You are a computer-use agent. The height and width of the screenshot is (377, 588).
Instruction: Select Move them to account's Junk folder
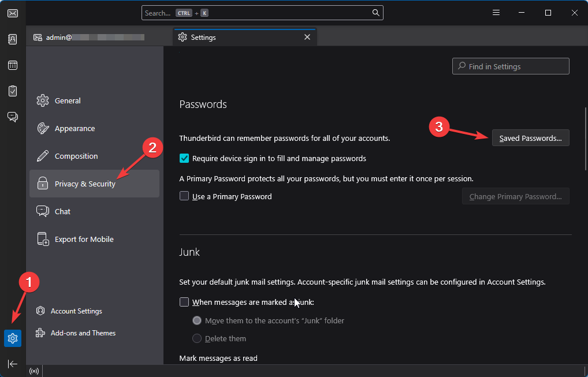coord(197,320)
